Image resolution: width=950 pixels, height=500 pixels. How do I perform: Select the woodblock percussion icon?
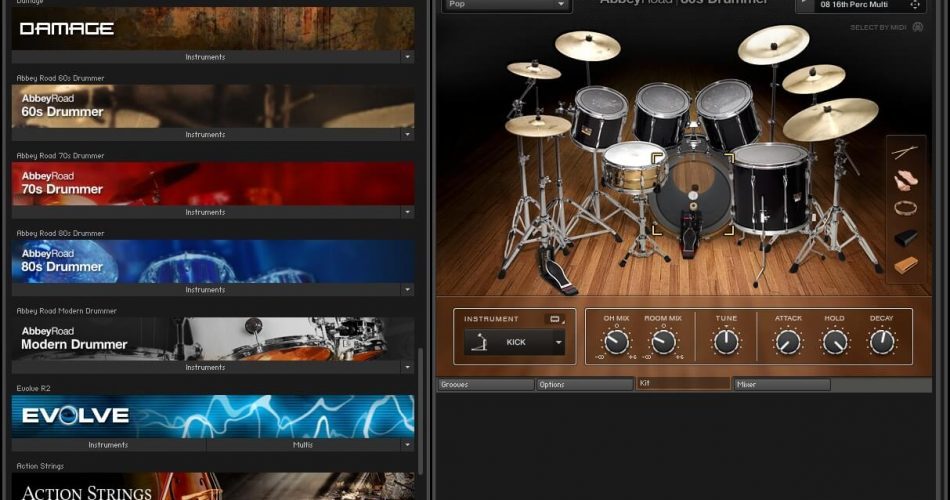point(906,265)
